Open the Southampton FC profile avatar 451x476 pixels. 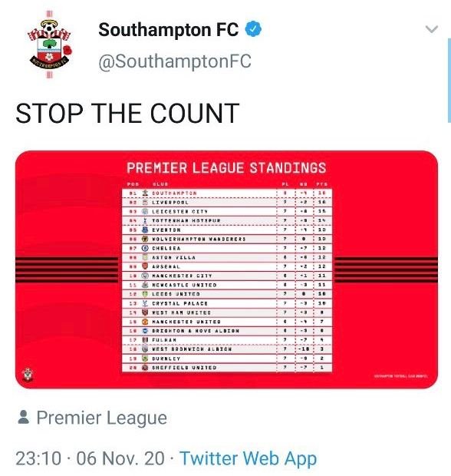50,45
